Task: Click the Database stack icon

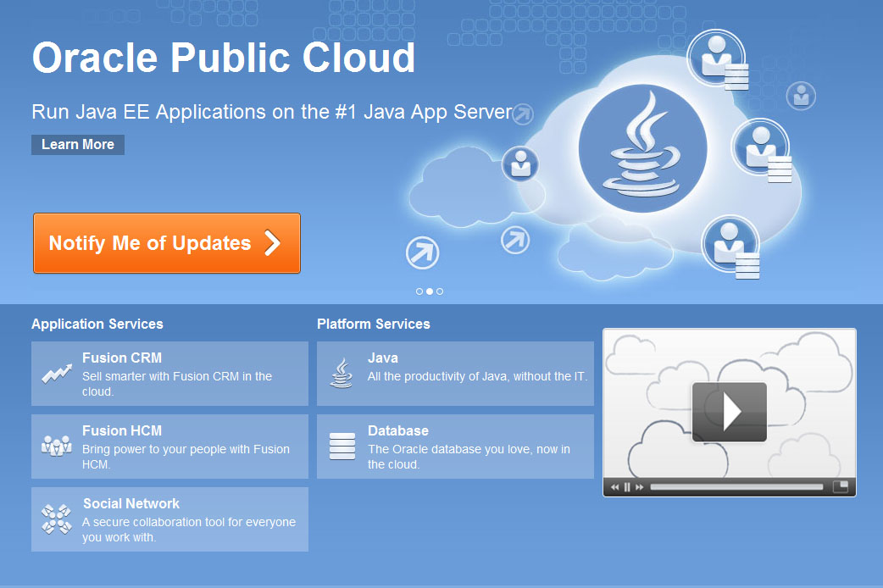Action: pos(342,446)
